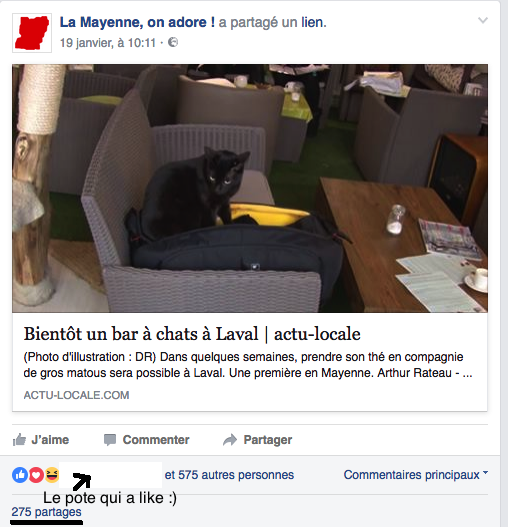Open the "Bientôt un bar à chats à Laval" headline
The width and height of the screenshot is (508, 527).
[192, 334]
